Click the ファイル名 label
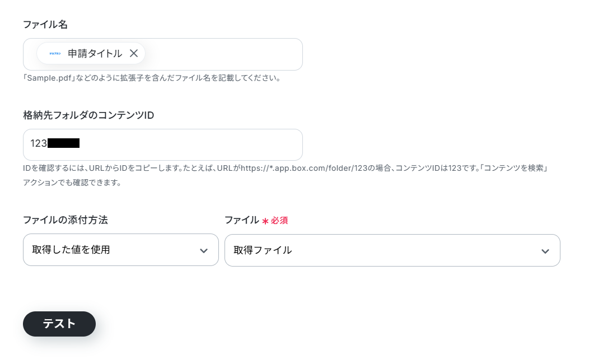This screenshot has height=364, width=589. click(45, 25)
